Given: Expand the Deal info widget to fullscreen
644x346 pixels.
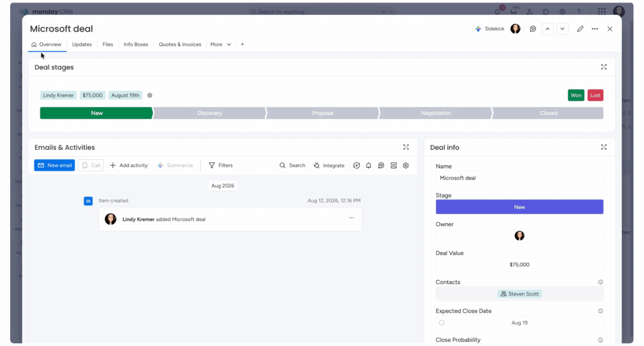Looking at the screenshot, I should click(x=604, y=147).
